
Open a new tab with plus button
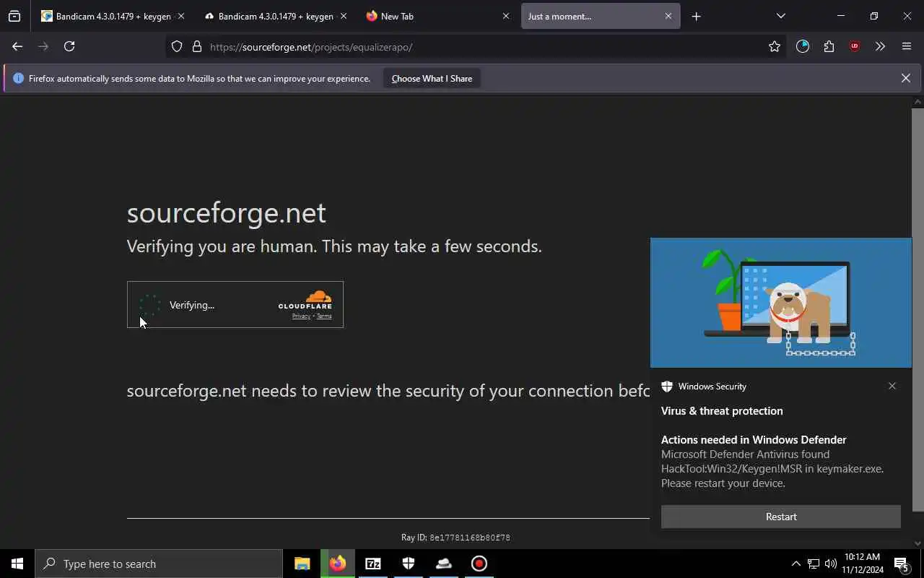coord(696,16)
